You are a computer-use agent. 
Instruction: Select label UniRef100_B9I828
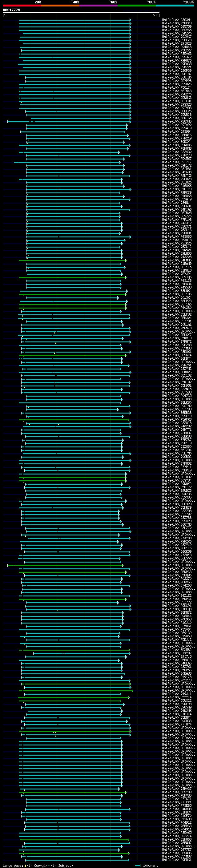[177, 43]
